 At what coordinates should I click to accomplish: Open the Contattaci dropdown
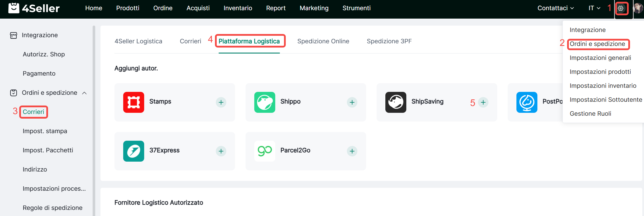(x=555, y=8)
